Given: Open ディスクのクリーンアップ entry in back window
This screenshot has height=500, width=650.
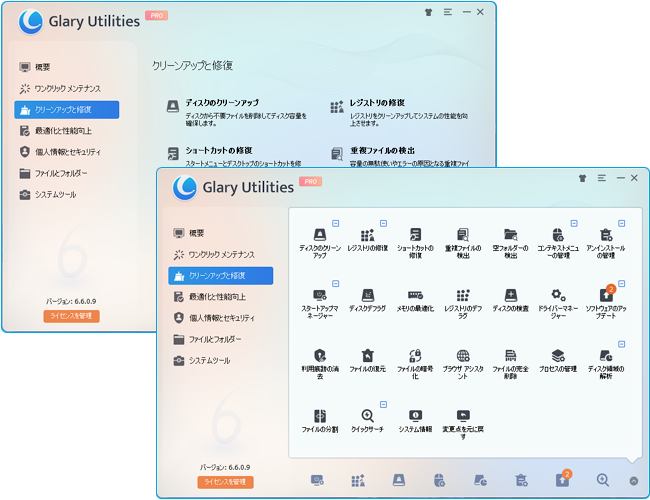Looking at the screenshot, I should [236, 112].
